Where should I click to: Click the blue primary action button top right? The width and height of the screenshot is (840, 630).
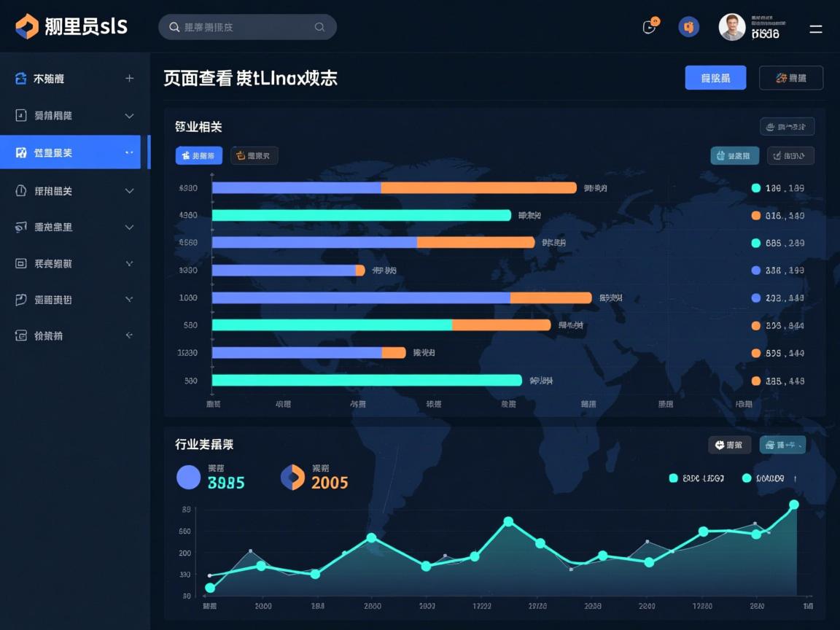tap(715, 78)
